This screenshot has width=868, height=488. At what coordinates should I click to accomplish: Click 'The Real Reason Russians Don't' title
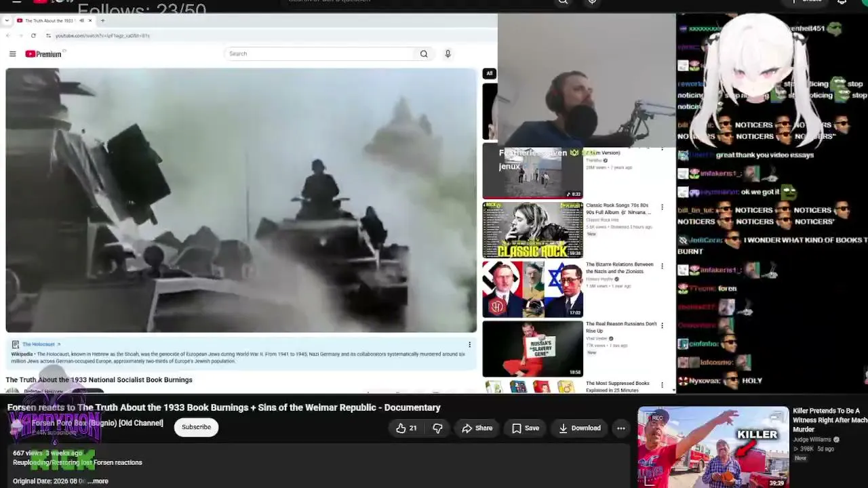(621, 327)
